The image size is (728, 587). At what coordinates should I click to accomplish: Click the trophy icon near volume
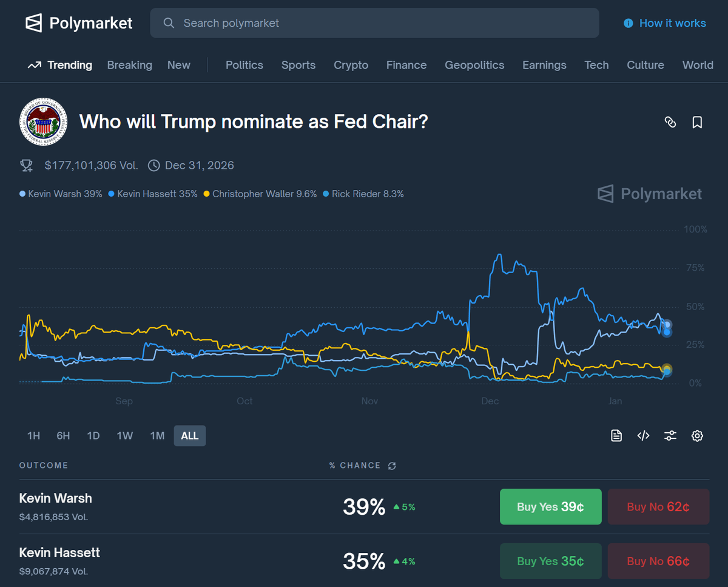coord(26,165)
